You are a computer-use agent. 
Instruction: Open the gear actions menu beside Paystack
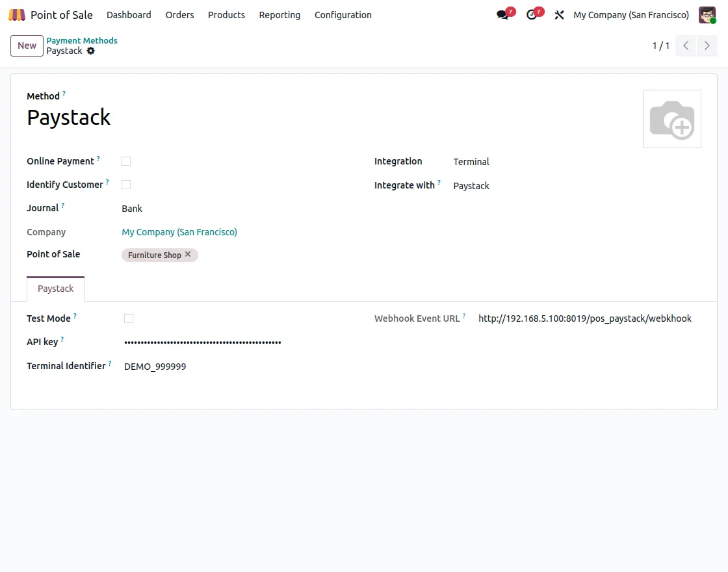coord(91,51)
